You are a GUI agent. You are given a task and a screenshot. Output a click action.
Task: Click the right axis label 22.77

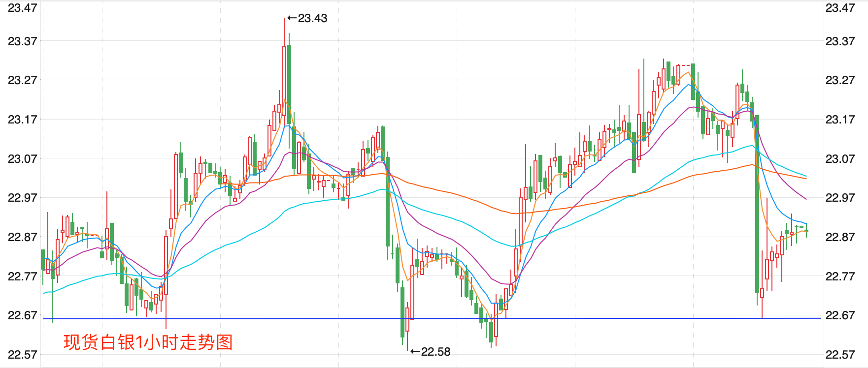[840, 276]
